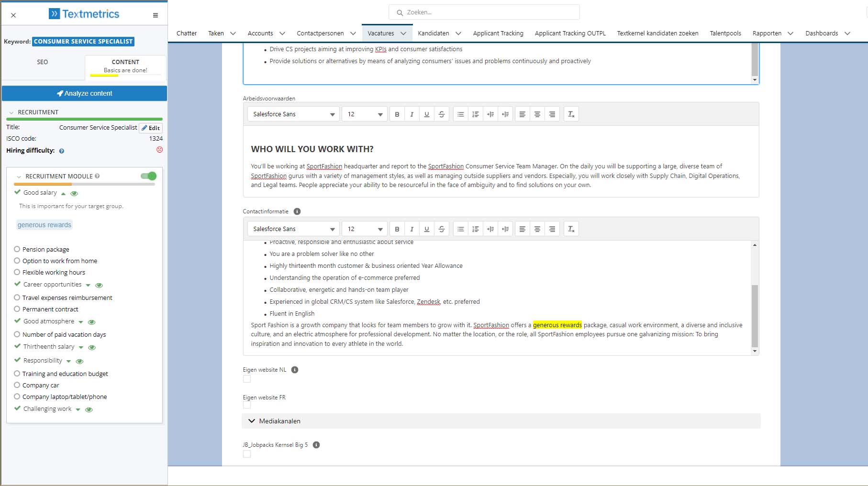Apply bold in Arbeidsvoorwaarden toolbar
The height and width of the screenshot is (486, 868).
(x=397, y=114)
